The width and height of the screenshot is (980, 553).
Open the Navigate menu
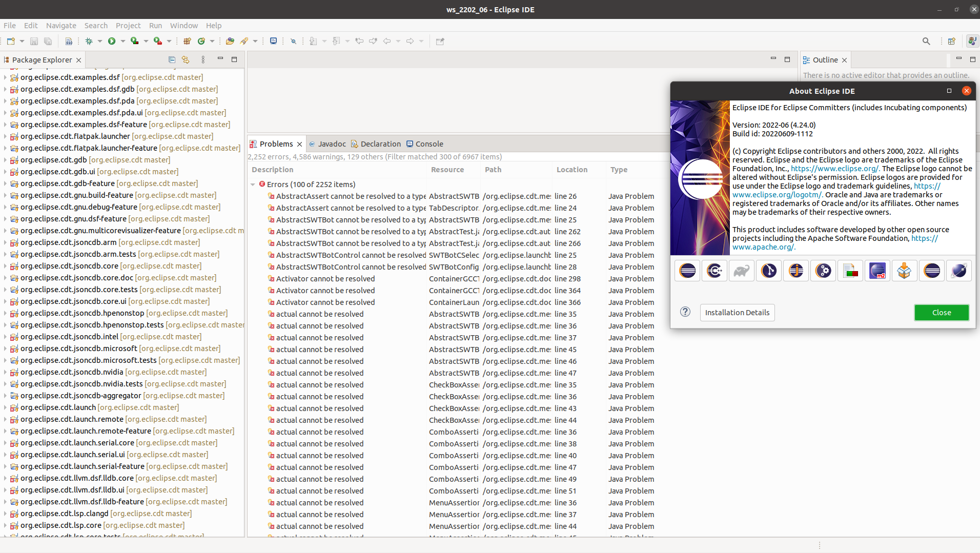click(61, 26)
